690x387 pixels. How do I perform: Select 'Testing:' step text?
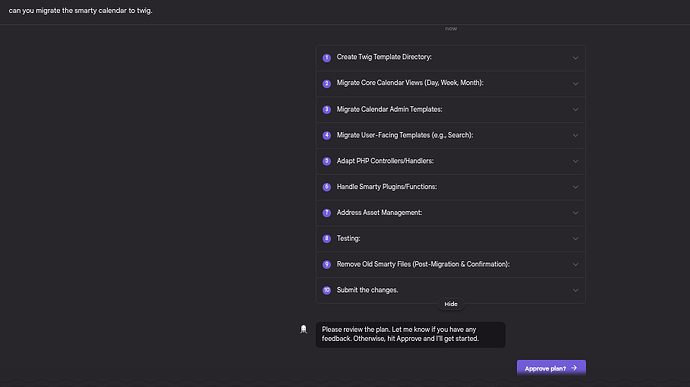pyautogui.click(x=349, y=238)
